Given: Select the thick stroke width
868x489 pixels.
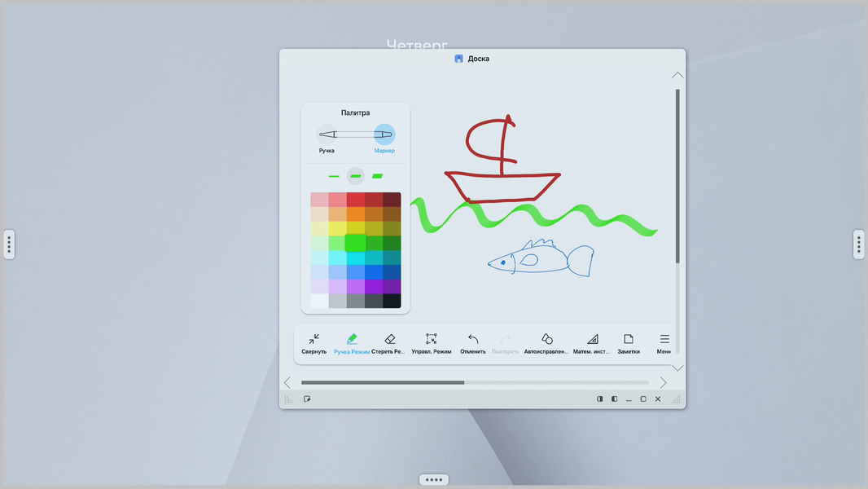Looking at the screenshot, I should point(377,176).
